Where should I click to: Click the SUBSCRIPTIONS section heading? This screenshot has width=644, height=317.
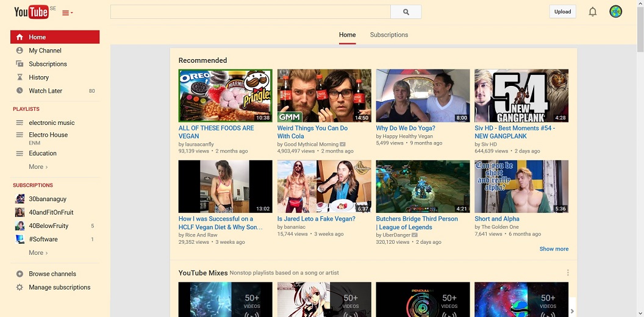[x=33, y=185]
